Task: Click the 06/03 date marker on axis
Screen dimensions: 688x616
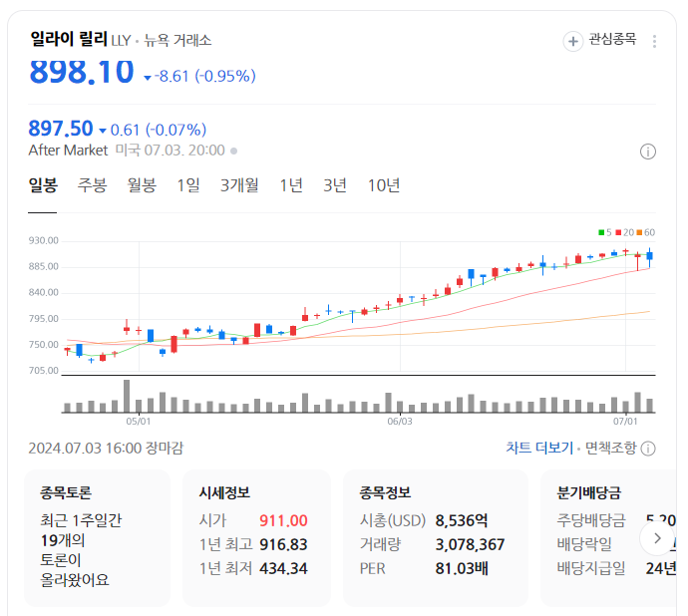Action: point(399,422)
